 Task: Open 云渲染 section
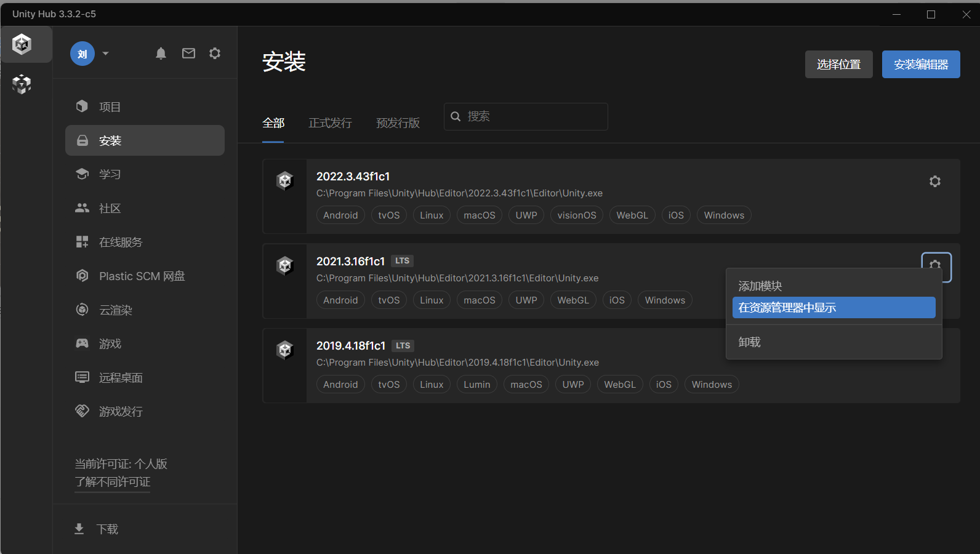145,310
